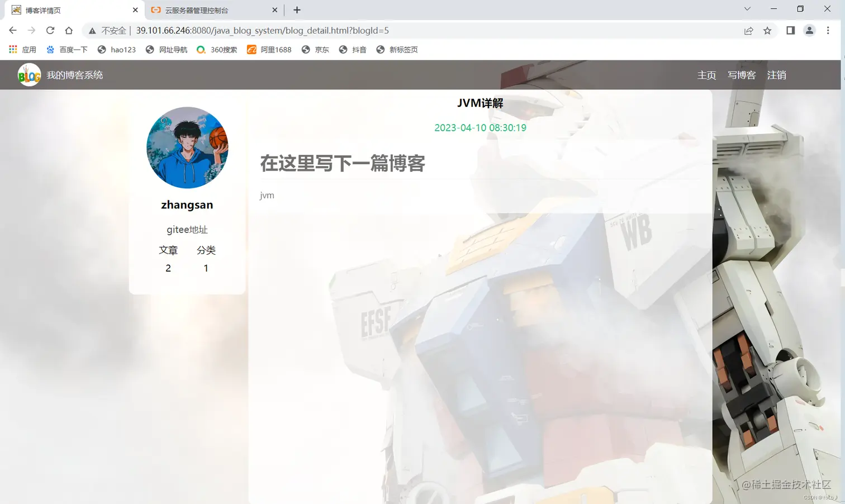Open the browser home page icon
This screenshot has width=845, height=504.
pyautogui.click(x=69, y=31)
